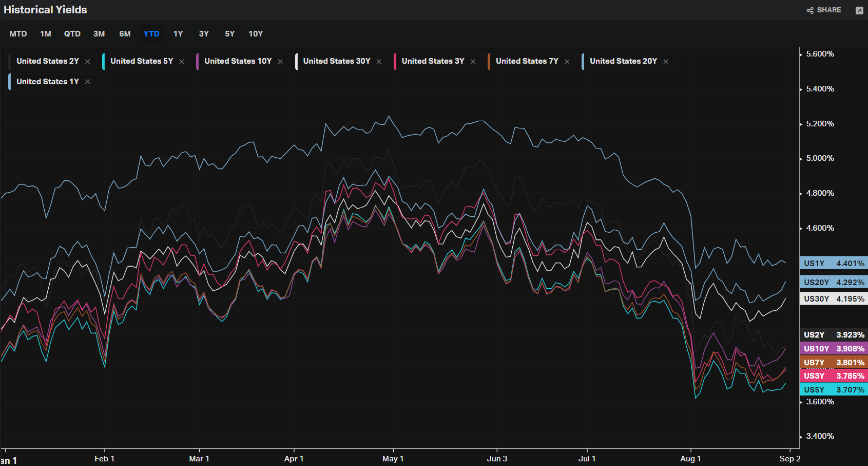
Task: Open the expand chart arrow icon
Action: [x=859, y=10]
